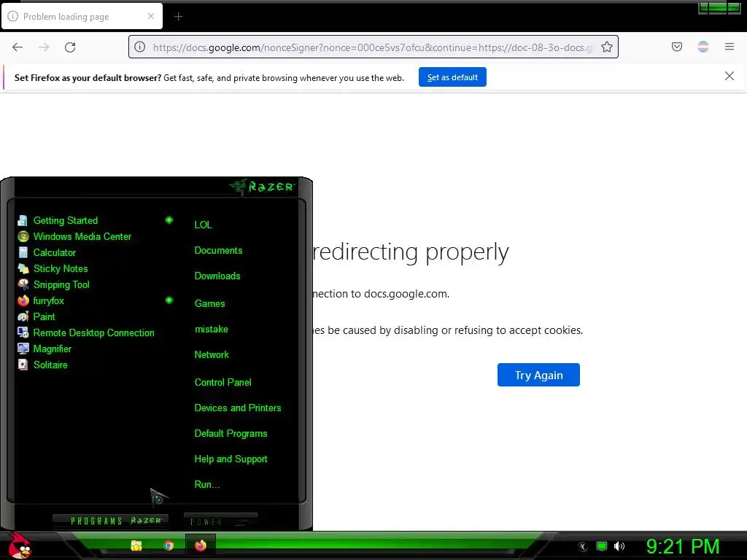Open the LOL user folder
The height and width of the screenshot is (560, 747).
203,225
